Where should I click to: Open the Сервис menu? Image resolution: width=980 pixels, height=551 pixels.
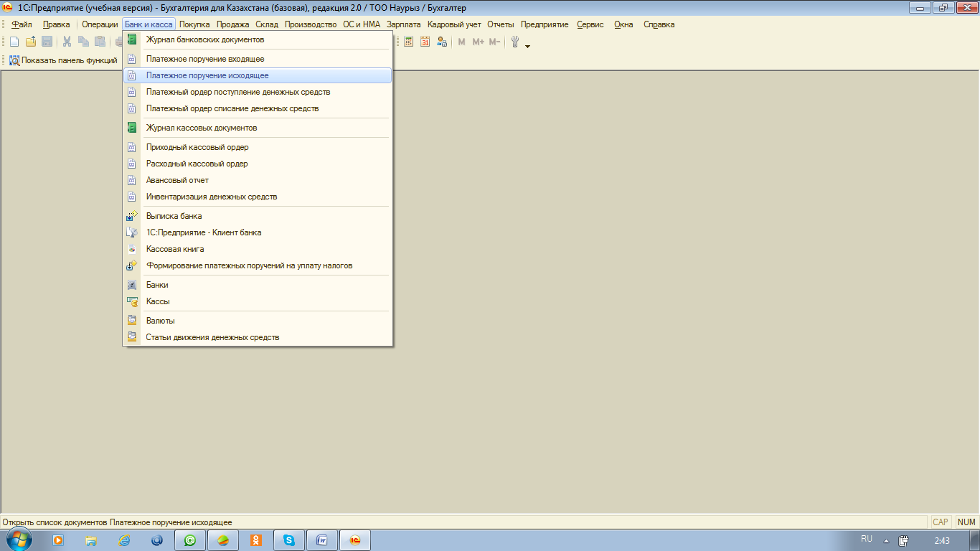(590, 24)
